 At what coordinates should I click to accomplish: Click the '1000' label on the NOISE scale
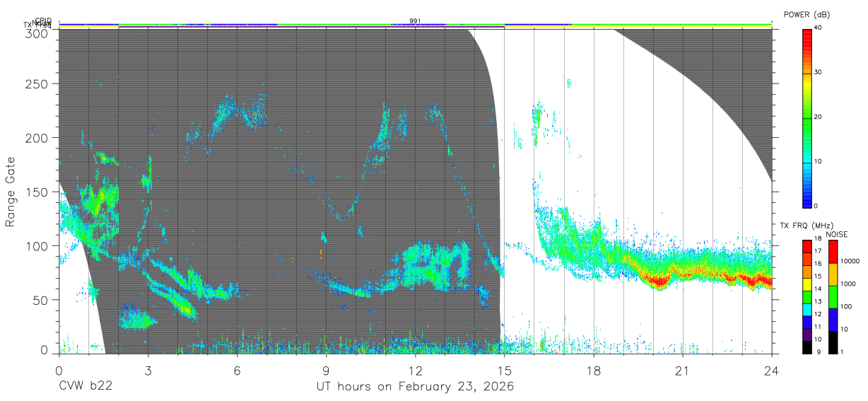[x=847, y=284]
